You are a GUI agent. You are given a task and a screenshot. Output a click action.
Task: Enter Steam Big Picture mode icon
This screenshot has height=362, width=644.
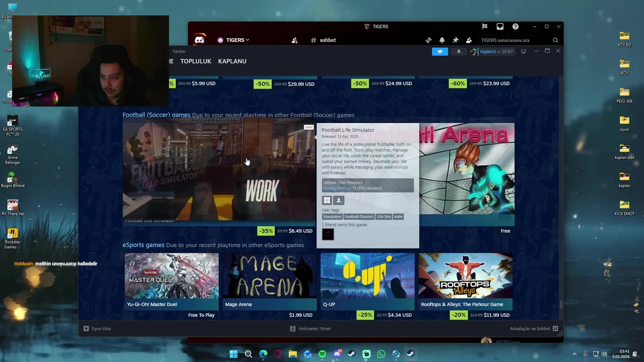(x=523, y=51)
